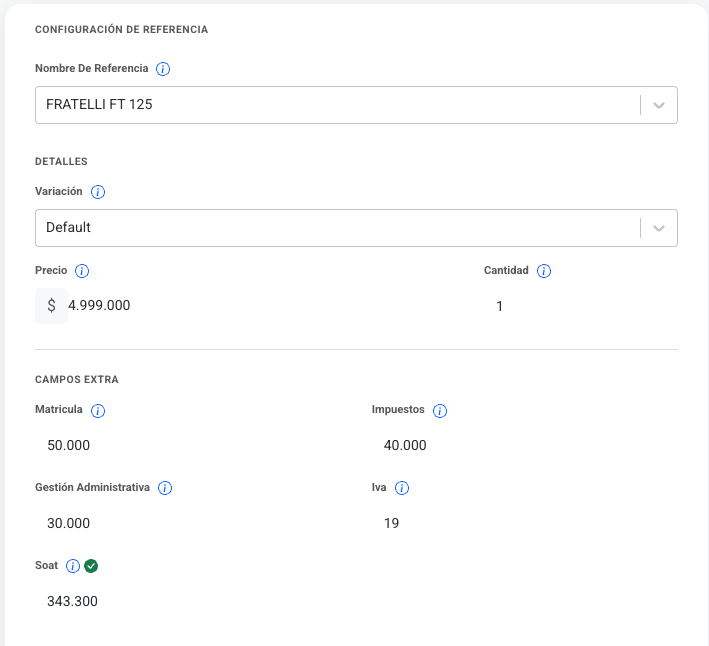Expand the Variación dropdown chevron
This screenshot has width=709, height=646.
(x=658, y=228)
